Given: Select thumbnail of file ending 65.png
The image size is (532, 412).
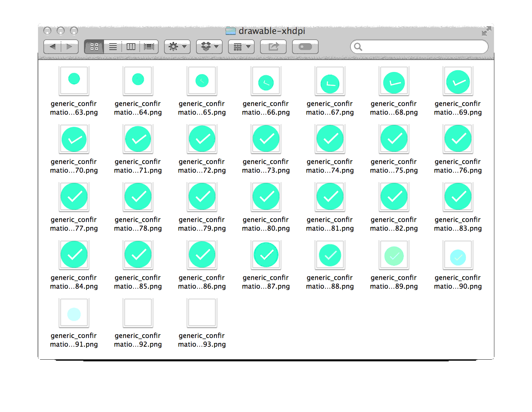Looking at the screenshot, I should pos(202,81).
